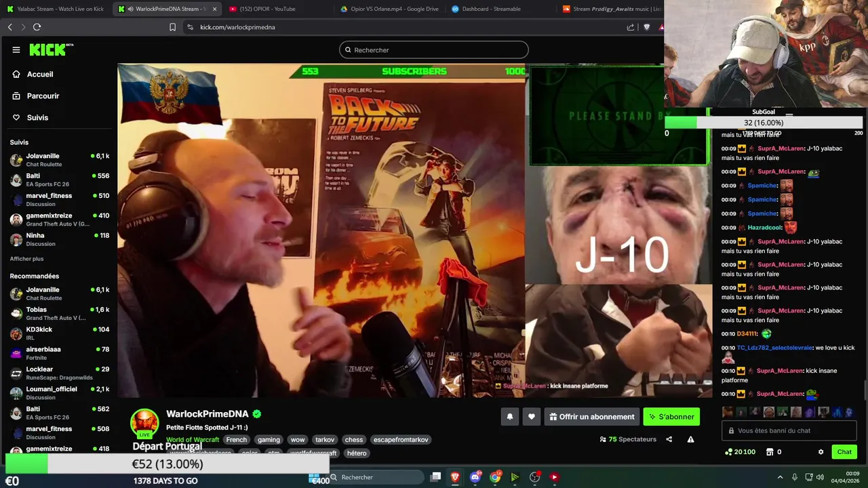Viewport: 868px width, 488px height.
Task: Follow the channel with the heart icon
Action: pyautogui.click(x=532, y=417)
